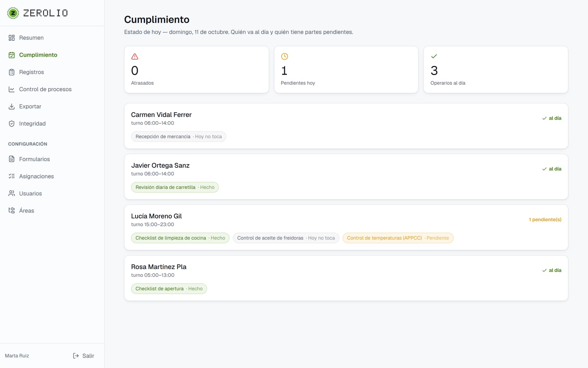588x368 pixels.
Task: Click the 1 pendiente(s) status label
Action: click(x=545, y=220)
